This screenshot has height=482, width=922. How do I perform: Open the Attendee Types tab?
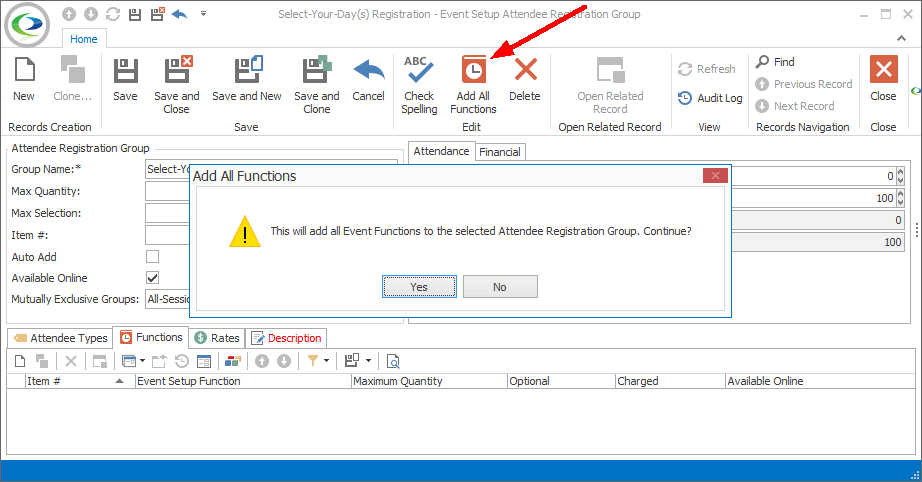coord(60,338)
